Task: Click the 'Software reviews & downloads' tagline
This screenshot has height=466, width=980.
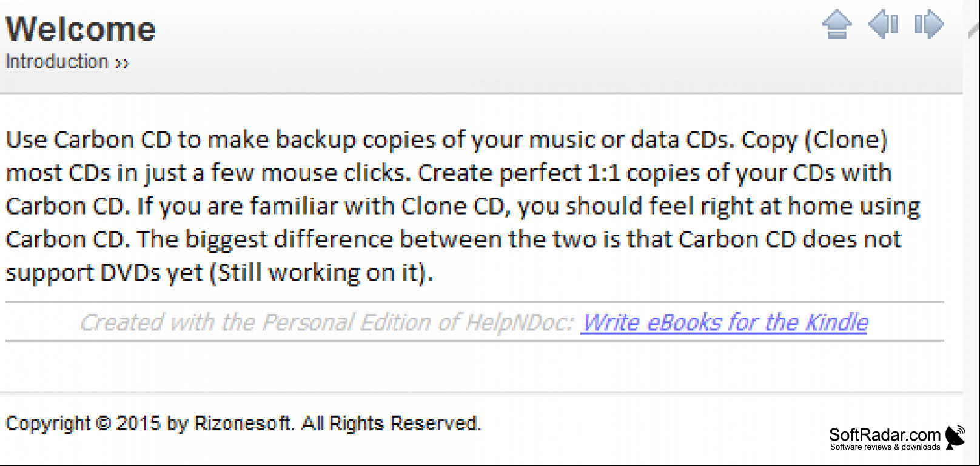Action: point(885,447)
